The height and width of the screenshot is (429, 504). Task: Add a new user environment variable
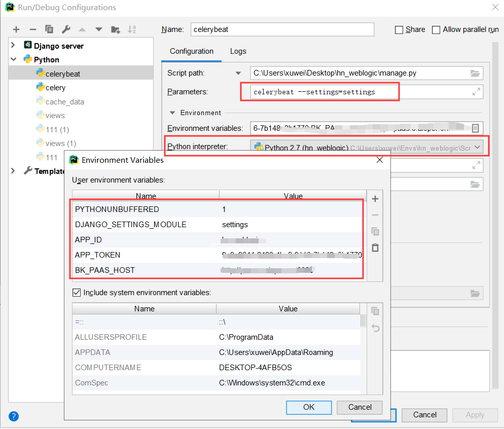[375, 199]
